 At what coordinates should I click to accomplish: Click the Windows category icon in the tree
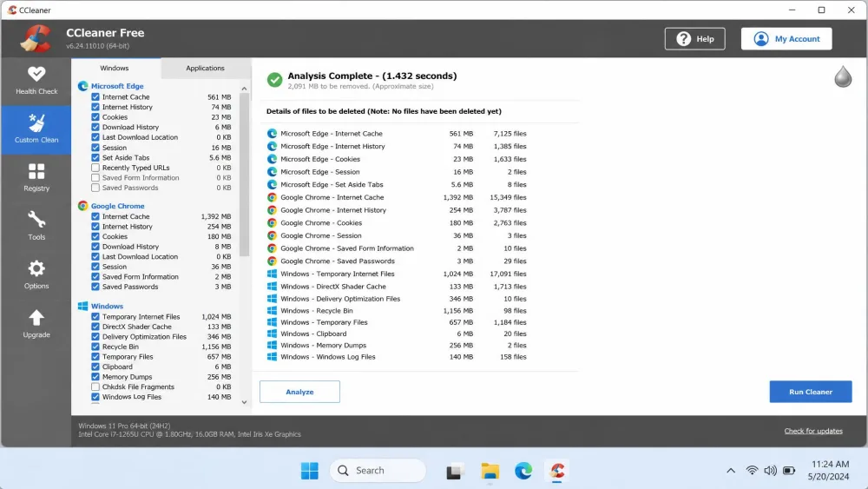tap(83, 306)
